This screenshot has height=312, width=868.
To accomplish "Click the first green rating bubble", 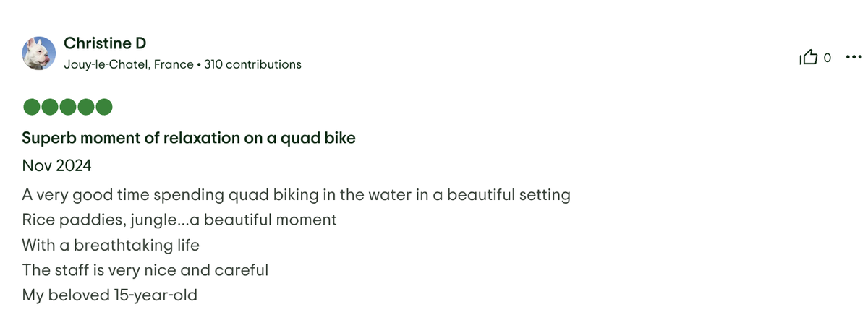I will coord(32,107).
